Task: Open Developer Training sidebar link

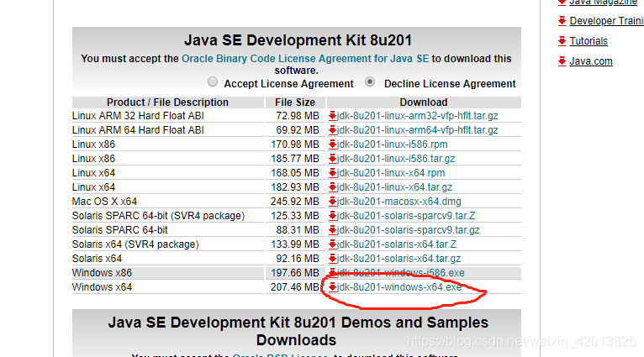Action: pyautogui.click(x=607, y=21)
